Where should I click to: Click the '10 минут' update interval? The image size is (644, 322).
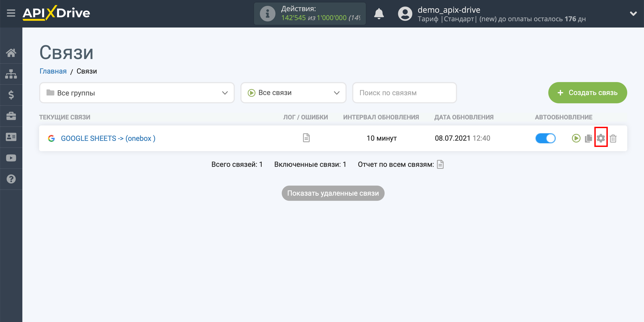click(x=381, y=138)
